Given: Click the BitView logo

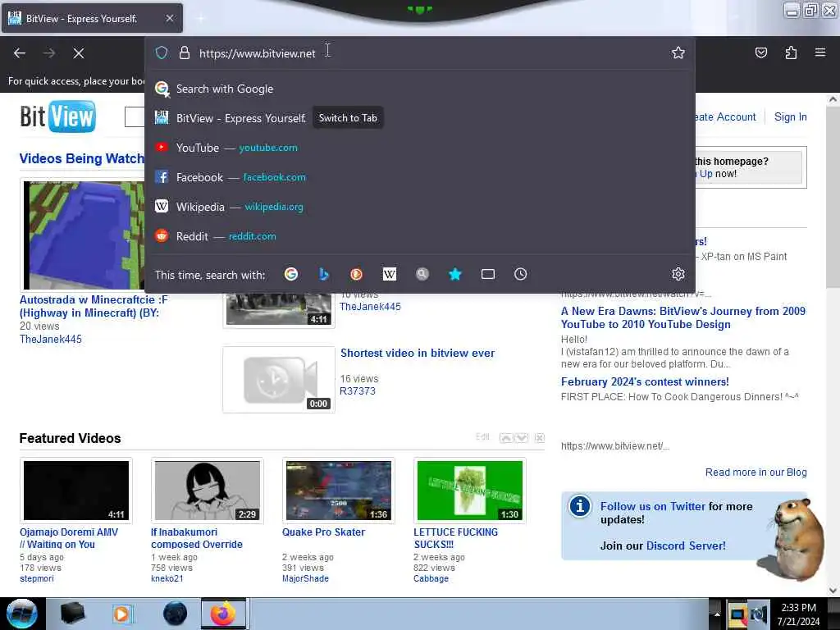Looking at the screenshot, I should [x=58, y=116].
